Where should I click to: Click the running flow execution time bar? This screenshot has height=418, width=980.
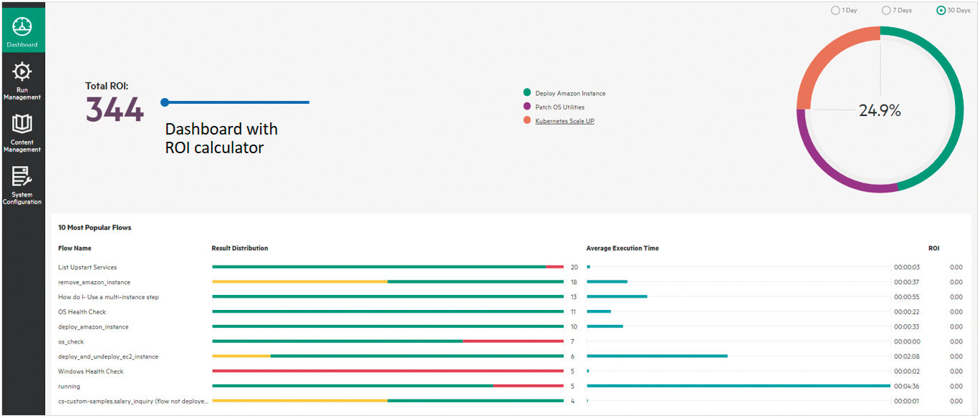[738, 386]
